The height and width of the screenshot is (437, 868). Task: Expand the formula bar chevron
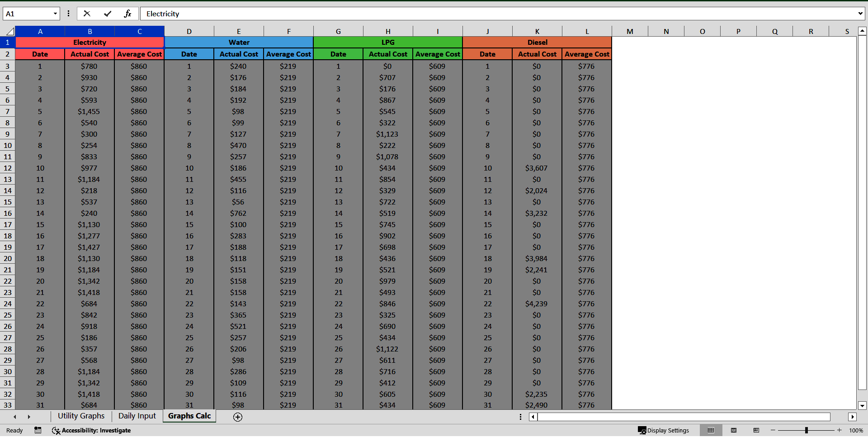click(860, 14)
